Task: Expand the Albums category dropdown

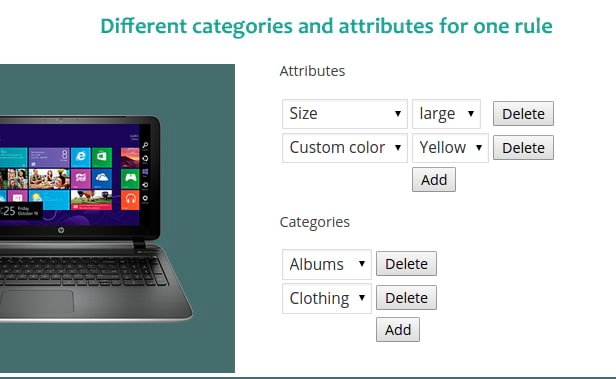Action: (x=326, y=264)
